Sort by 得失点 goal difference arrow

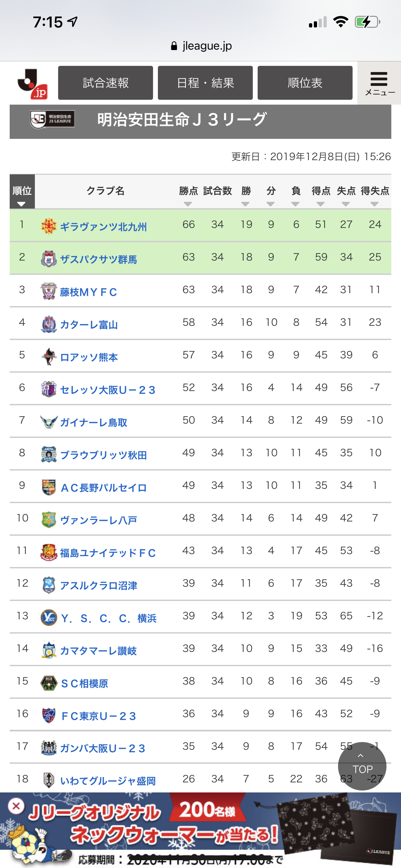375,204
